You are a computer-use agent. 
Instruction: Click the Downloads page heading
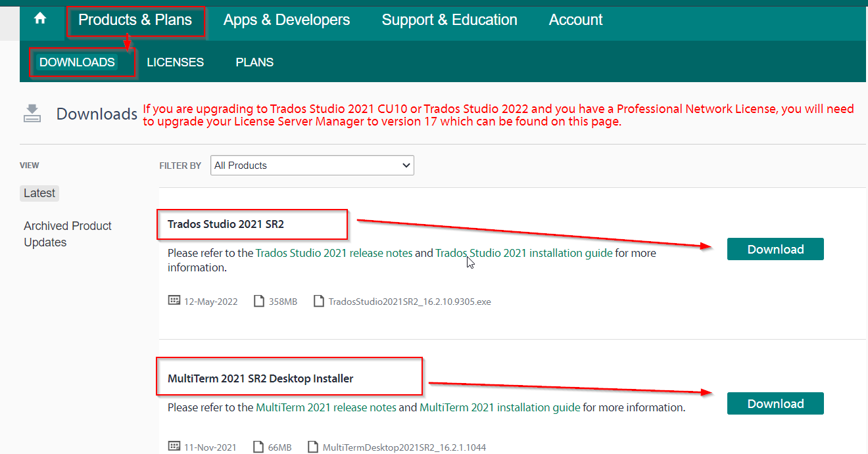tap(97, 114)
